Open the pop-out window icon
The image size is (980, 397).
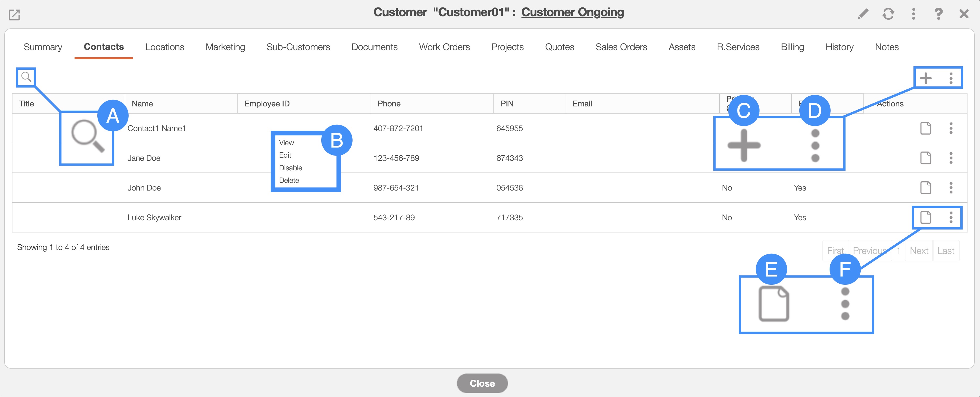[14, 15]
